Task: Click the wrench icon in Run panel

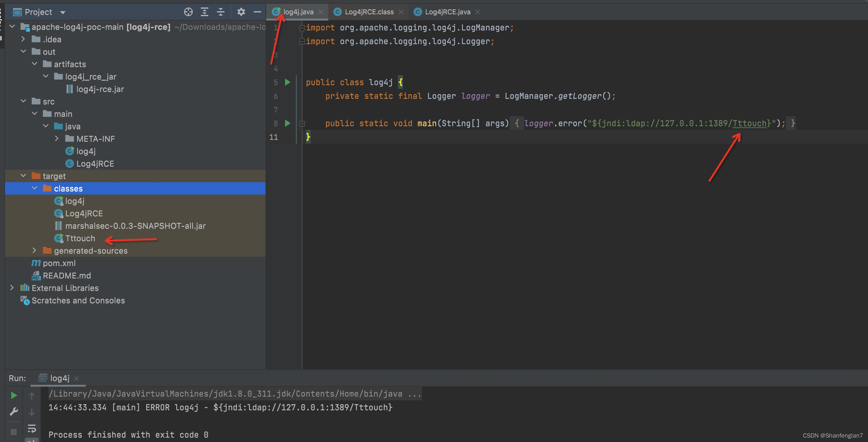Action: pyautogui.click(x=14, y=411)
